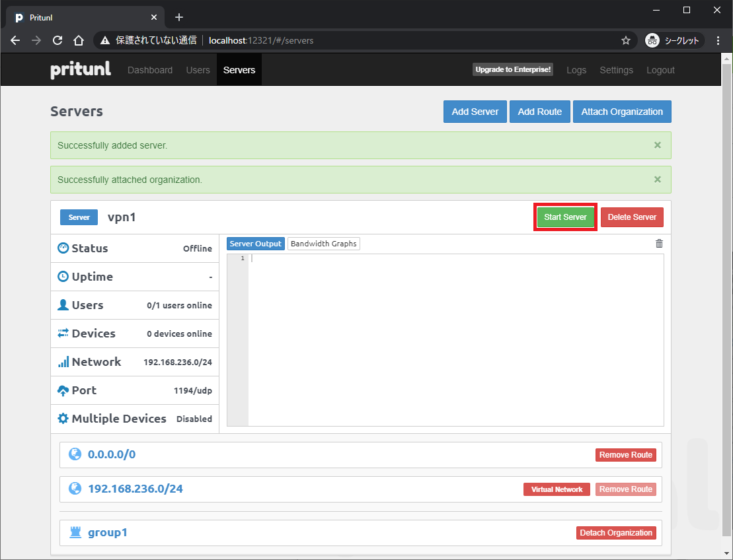This screenshot has height=560, width=733.
Task: Switch to the Bandwidth Graphs tab
Action: pyautogui.click(x=323, y=244)
